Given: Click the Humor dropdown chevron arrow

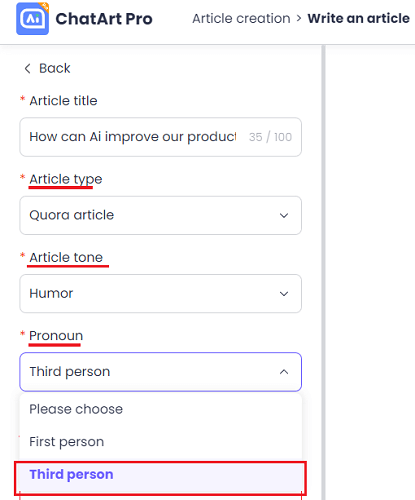Looking at the screenshot, I should (x=284, y=294).
